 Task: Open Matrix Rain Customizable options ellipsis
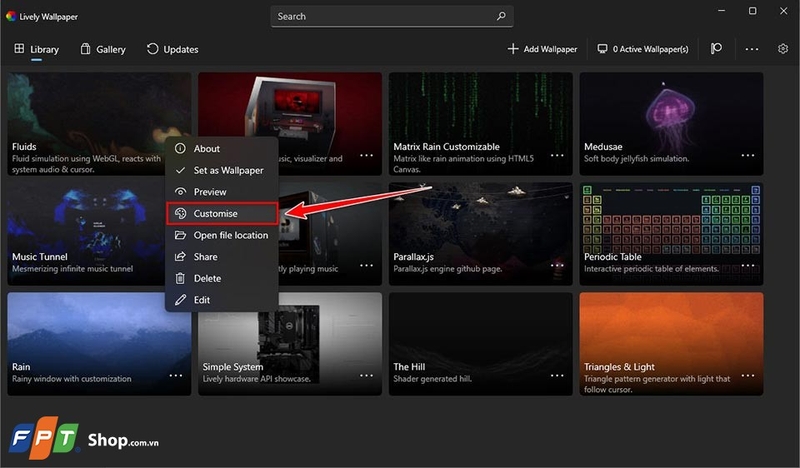tap(557, 155)
